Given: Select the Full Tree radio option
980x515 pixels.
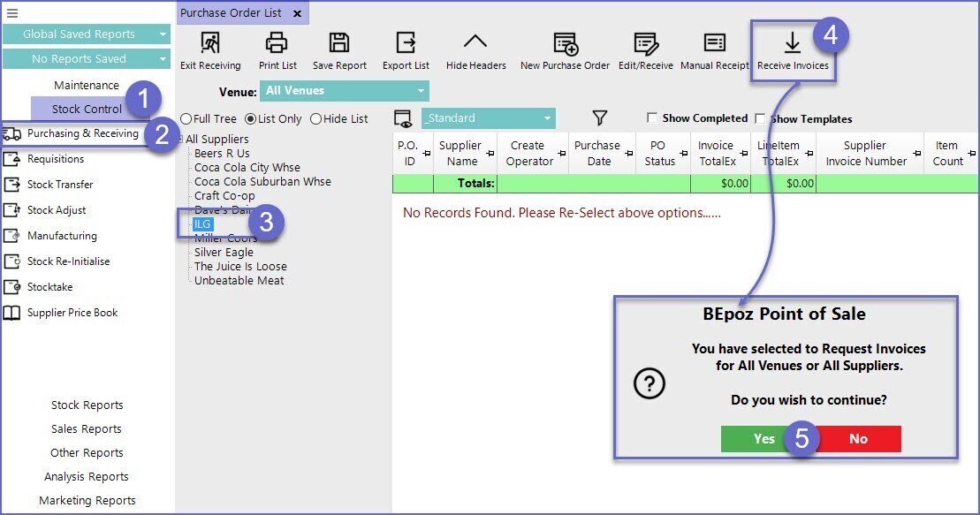Looking at the screenshot, I should [x=186, y=119].
